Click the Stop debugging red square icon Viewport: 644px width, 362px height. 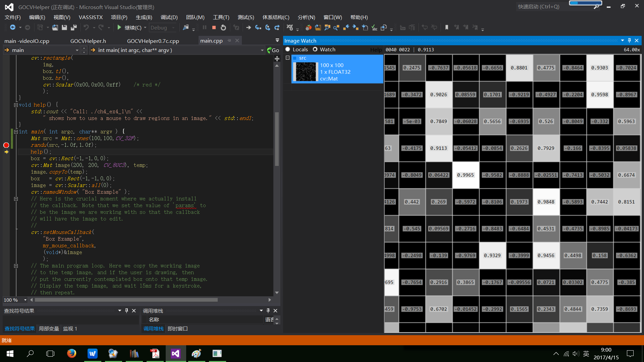[x=214, y=28]
